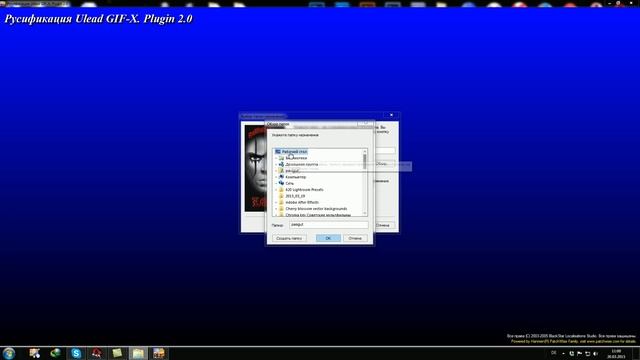
Task: Select the 2013_03_19 folder
Action: [x=295, y=196]
